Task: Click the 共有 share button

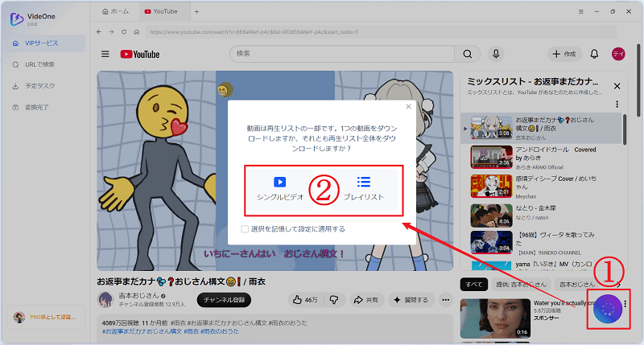Action: 366,300
